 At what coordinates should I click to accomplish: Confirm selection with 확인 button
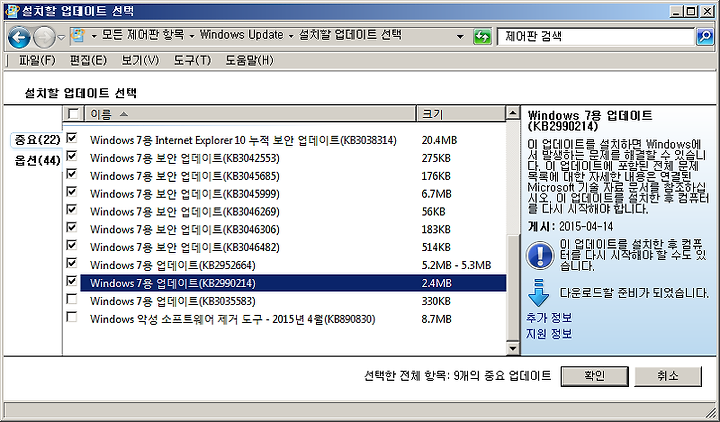pos(595,376)
